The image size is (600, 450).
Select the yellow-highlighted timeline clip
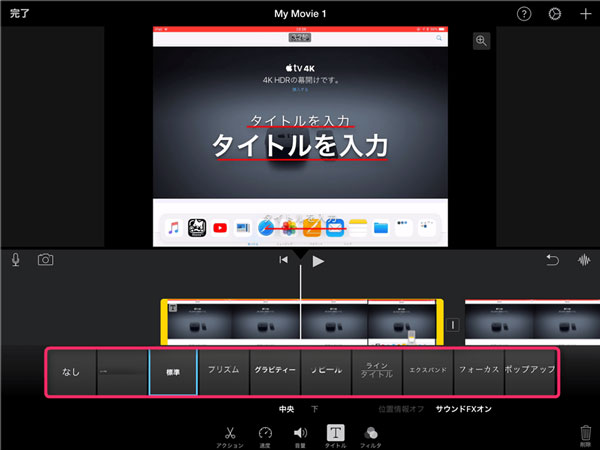tap(302, 322)
